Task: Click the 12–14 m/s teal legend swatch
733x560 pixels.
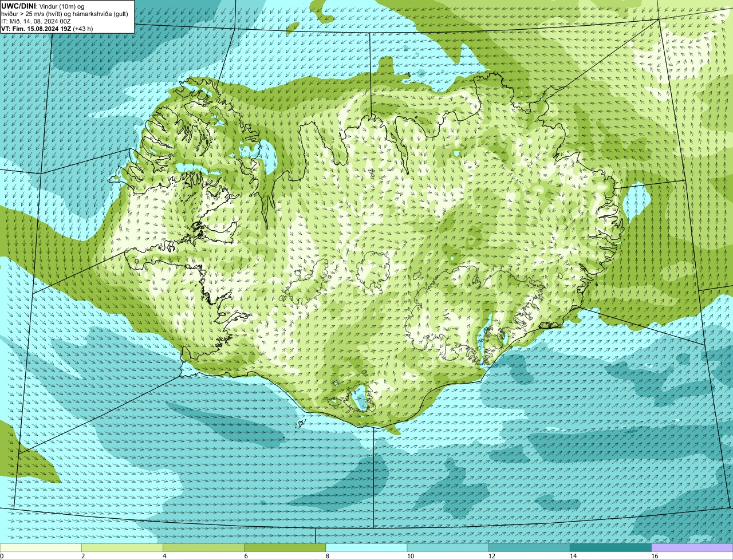Action: pos(529,547)
